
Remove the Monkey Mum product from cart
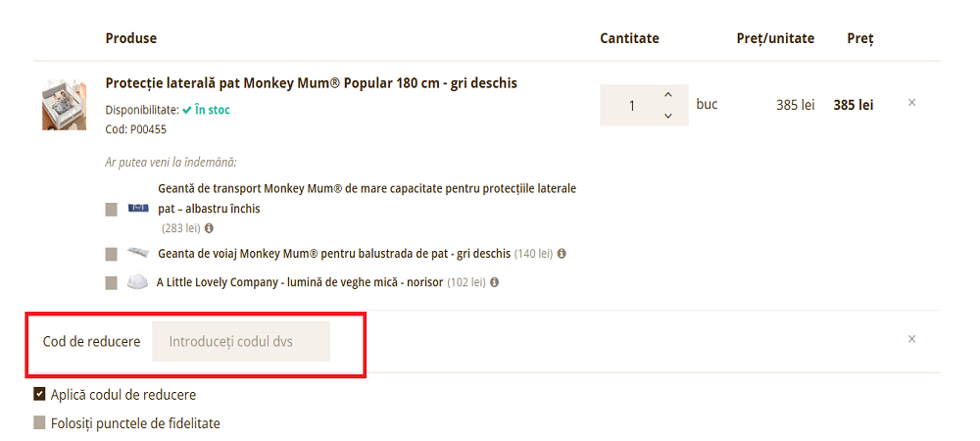point(911,102)
